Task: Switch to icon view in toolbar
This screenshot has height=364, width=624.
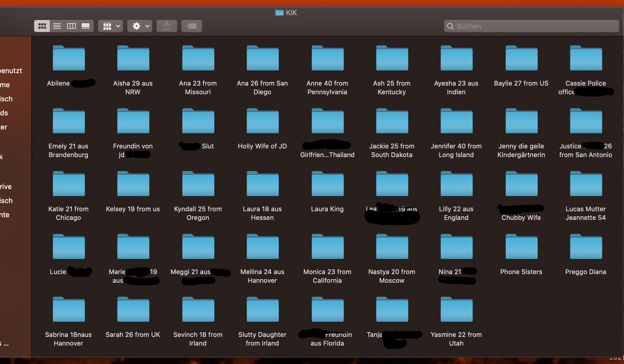Action: (42, 26)
